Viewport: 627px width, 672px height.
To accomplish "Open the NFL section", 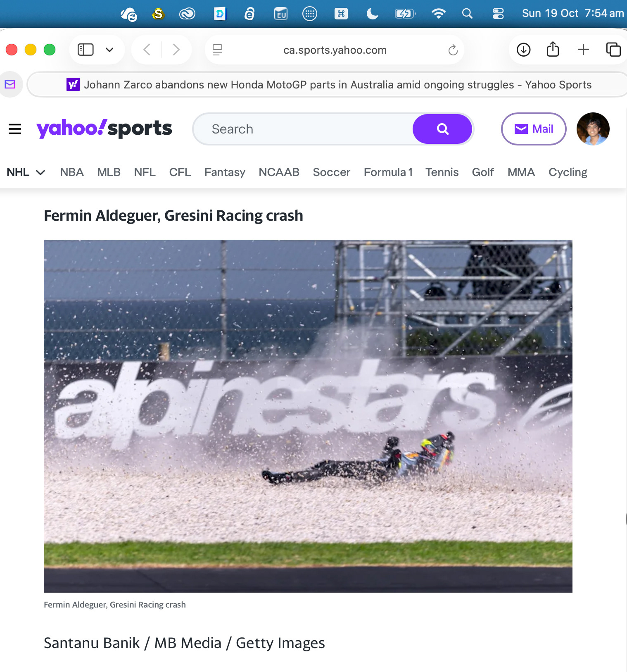I will [x=145, y=172].
